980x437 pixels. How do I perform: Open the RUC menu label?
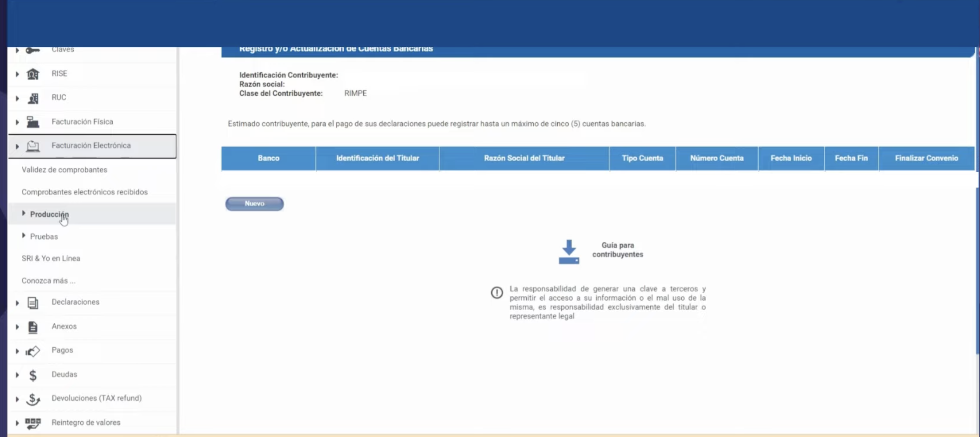click(59, 97)
